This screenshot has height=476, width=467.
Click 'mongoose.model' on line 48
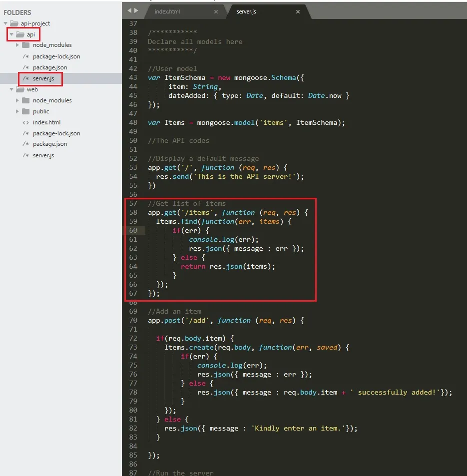pyautogui.click(x=226, y=123)
